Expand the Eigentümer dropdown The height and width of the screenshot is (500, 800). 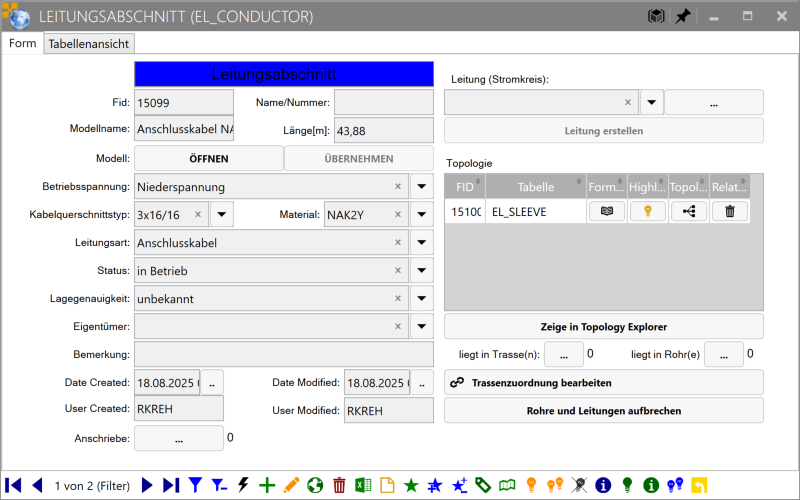click(421, 327)
